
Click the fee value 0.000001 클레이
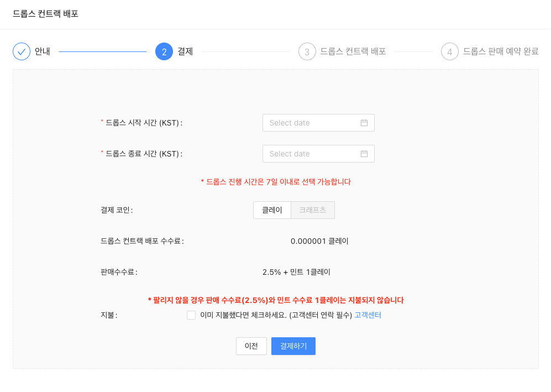319,241
